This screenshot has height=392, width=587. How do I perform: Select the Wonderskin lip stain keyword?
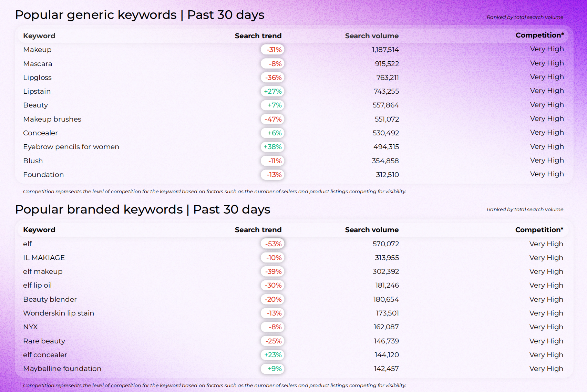point(59,313)
